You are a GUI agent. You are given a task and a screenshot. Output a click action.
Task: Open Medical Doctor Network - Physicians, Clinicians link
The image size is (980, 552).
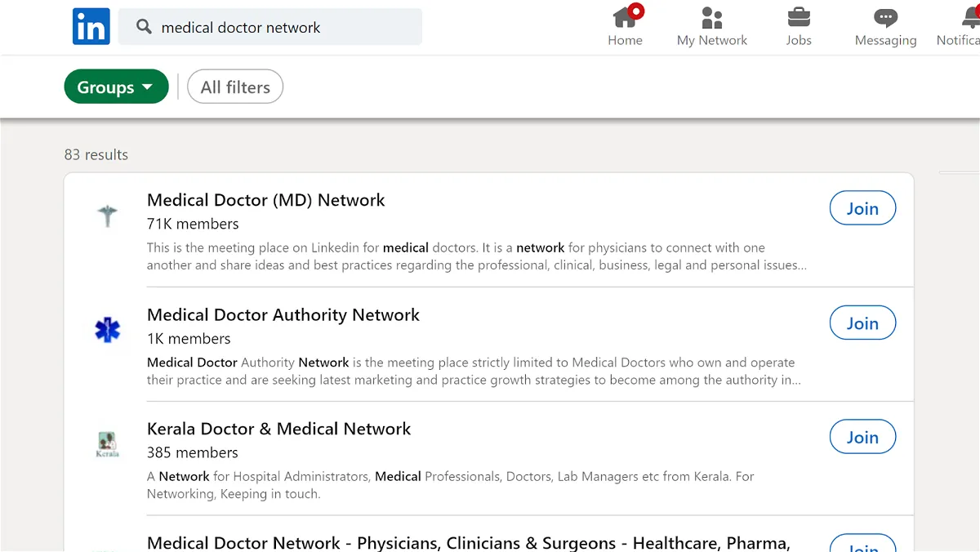pos(468,543)
